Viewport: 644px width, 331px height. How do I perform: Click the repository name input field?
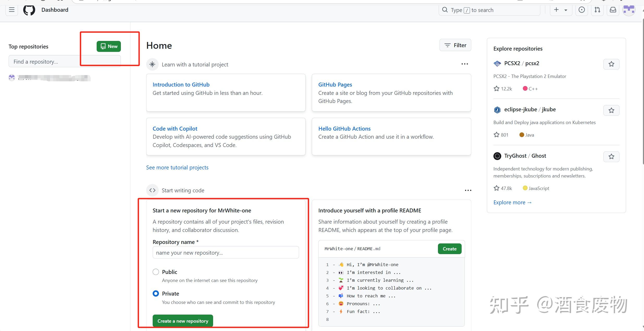point(226,252)
